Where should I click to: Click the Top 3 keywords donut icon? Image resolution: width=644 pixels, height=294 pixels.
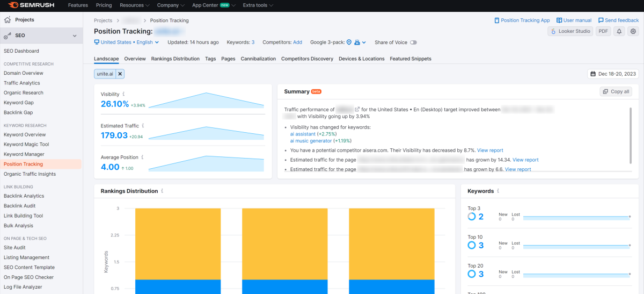click(x=472, y=217)
